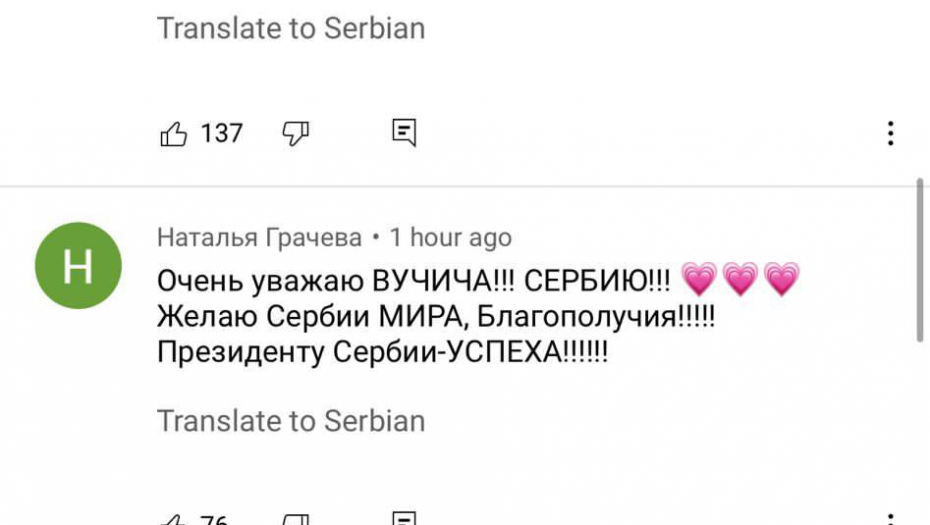Open Наталья Грачева's channel name link
Viewport: 930px width, 525px height.
tap(259, 238)
